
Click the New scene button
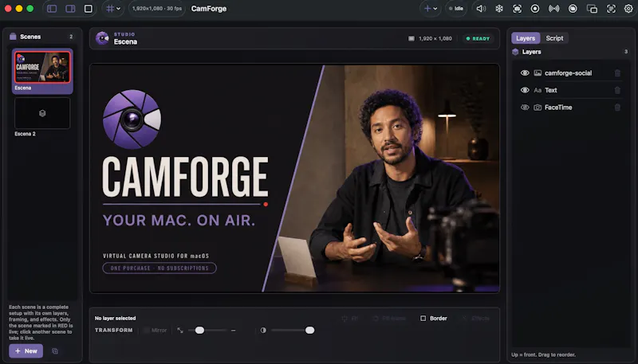tap(26, 351)
